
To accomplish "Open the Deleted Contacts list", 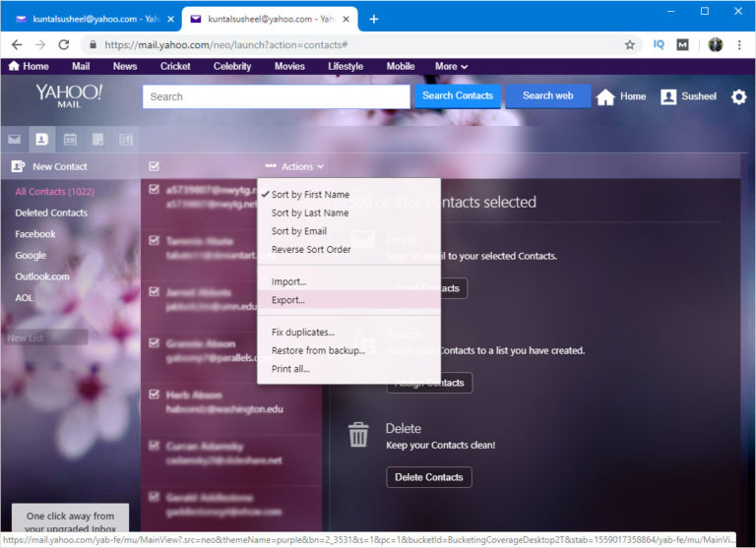I will [x=51, y=213].
